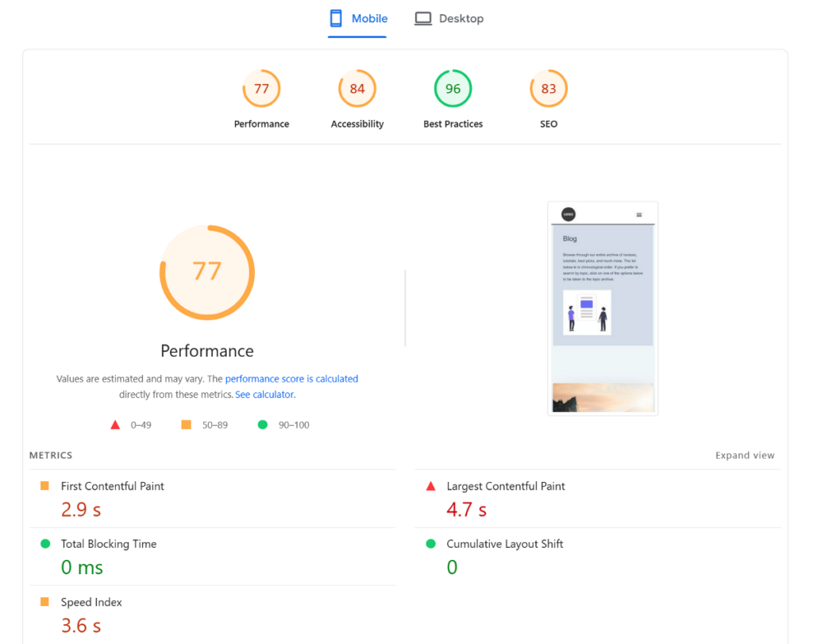Toggle the red triangle in the 0–49 legend
The image size is (813, 644).
115,424
